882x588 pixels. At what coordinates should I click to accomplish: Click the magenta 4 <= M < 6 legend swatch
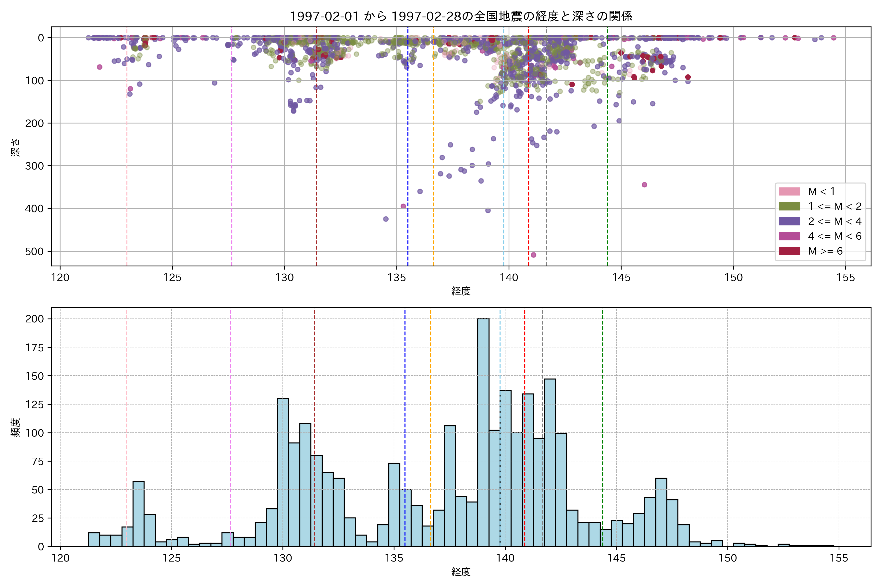tap(789, 236)
